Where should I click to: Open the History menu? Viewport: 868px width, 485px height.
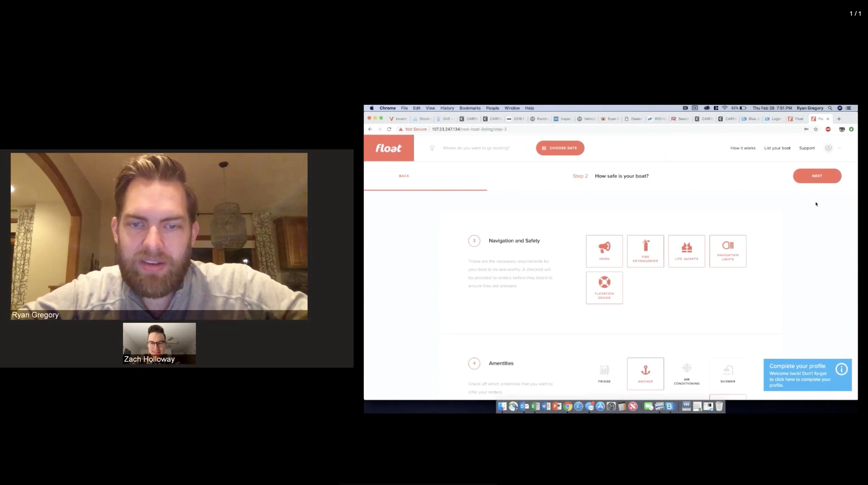pyautogui.click(x=447, y=108)
